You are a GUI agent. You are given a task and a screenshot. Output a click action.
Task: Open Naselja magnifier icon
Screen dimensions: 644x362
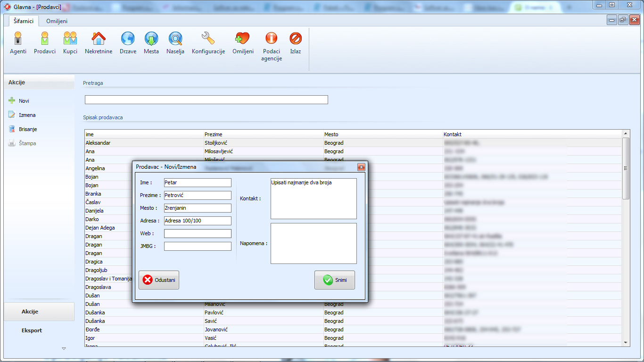click(175, 39)
